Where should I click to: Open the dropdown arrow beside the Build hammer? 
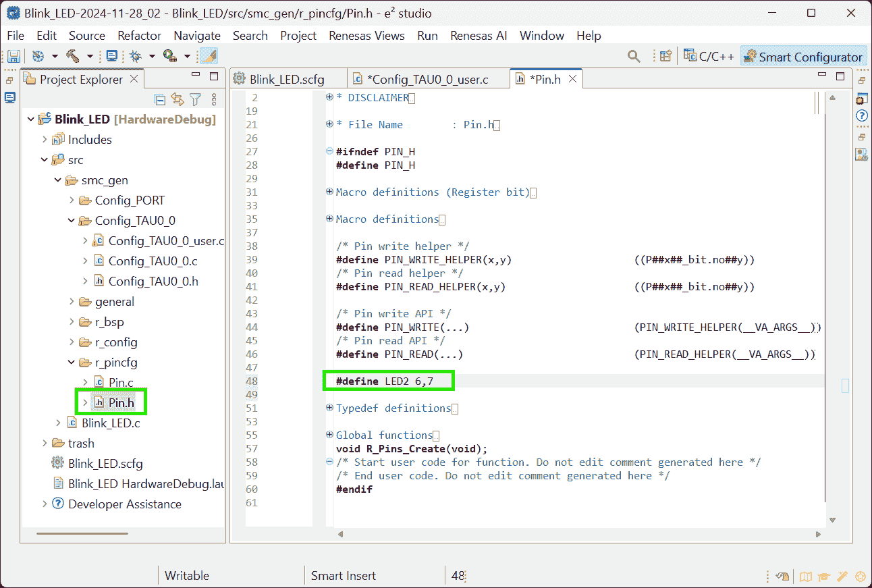90,57
